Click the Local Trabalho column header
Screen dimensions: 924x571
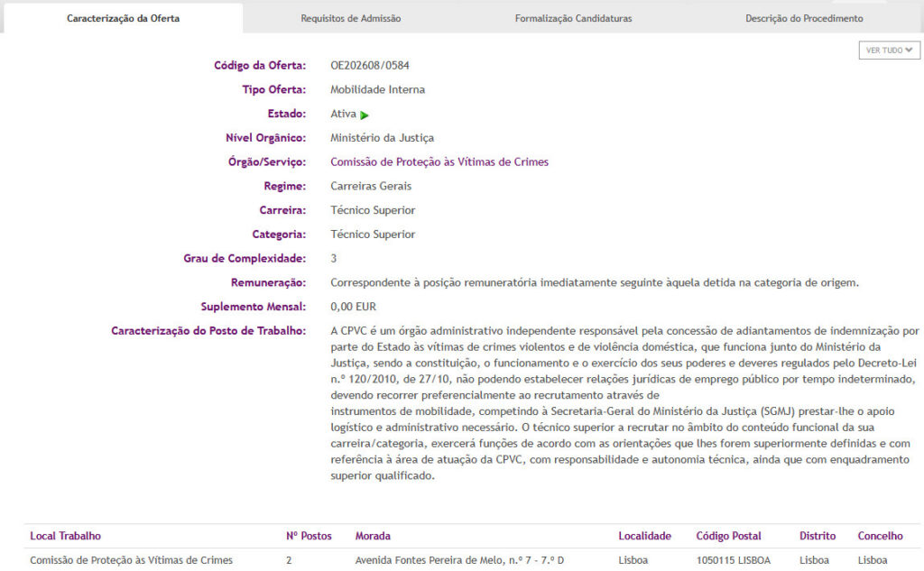tap(65, 536)
